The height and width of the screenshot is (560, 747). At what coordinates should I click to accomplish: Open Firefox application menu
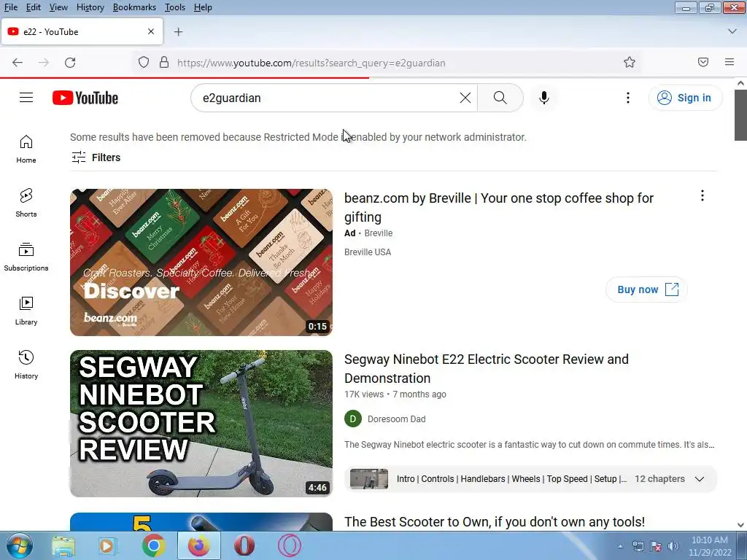pyautogui.click(x=729, y=63)
